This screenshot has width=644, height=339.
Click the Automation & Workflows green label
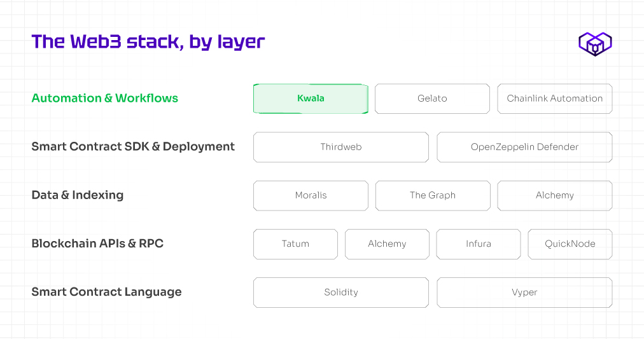click(x=105, y=98)
